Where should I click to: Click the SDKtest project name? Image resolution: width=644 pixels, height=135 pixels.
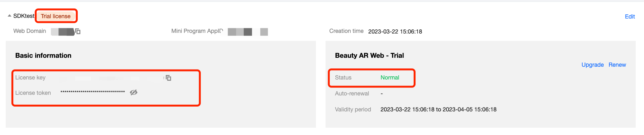24,16
